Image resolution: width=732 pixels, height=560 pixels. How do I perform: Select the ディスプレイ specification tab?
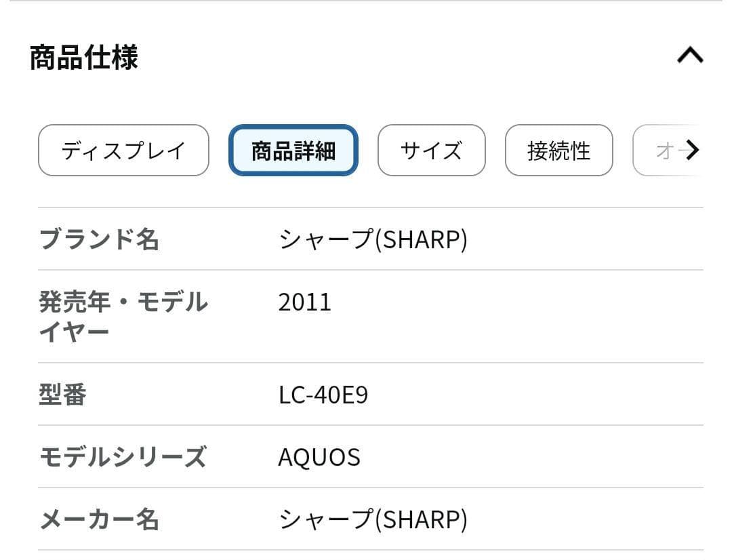(123, 151)
